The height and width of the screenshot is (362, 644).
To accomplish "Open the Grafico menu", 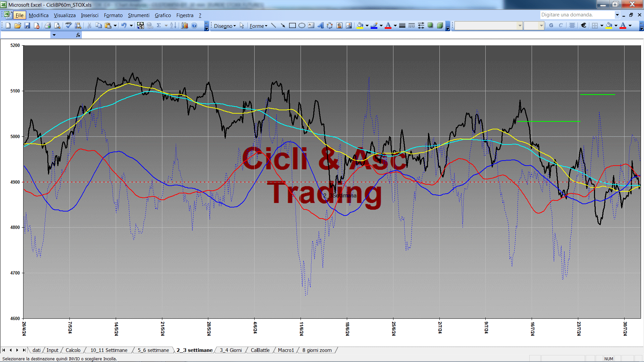I will tap(163, 15).
